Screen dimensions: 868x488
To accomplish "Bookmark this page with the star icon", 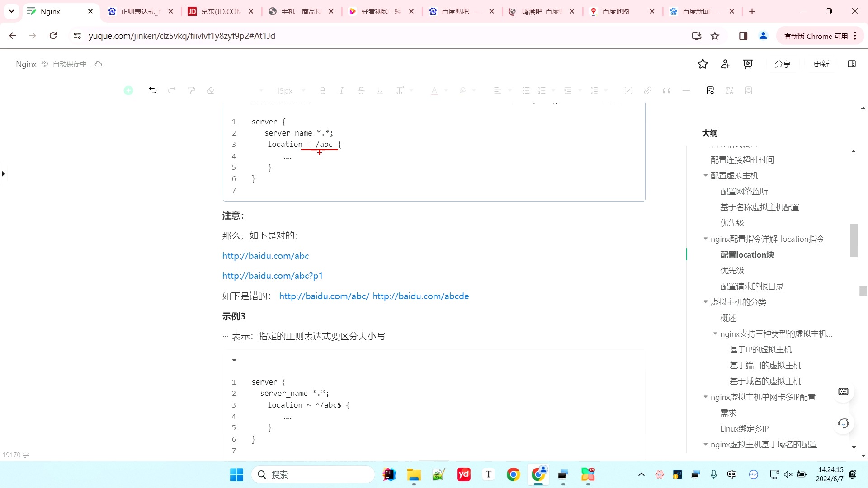I will 715,36.
